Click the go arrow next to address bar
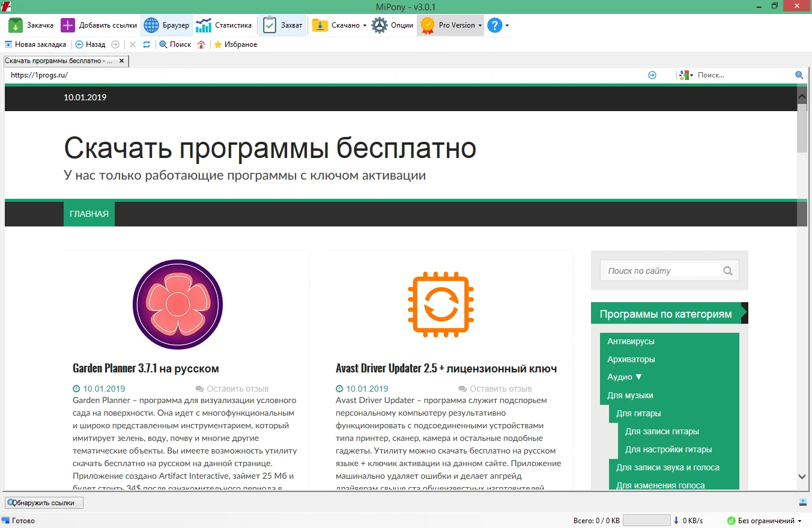The image size is (812, 528). (652, 75)
